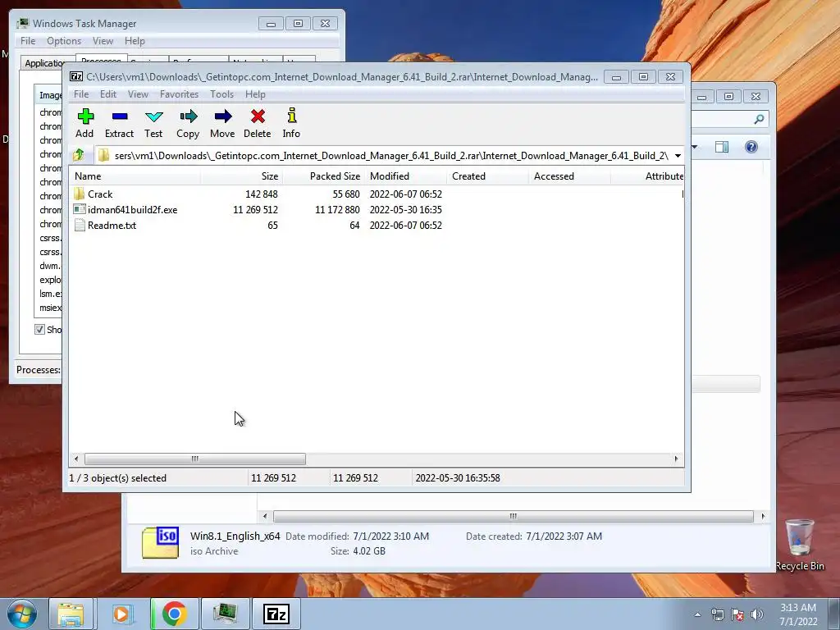Select the 'Crack' folder name
Viewport: 840px width, 630px height.
(100, 194)
